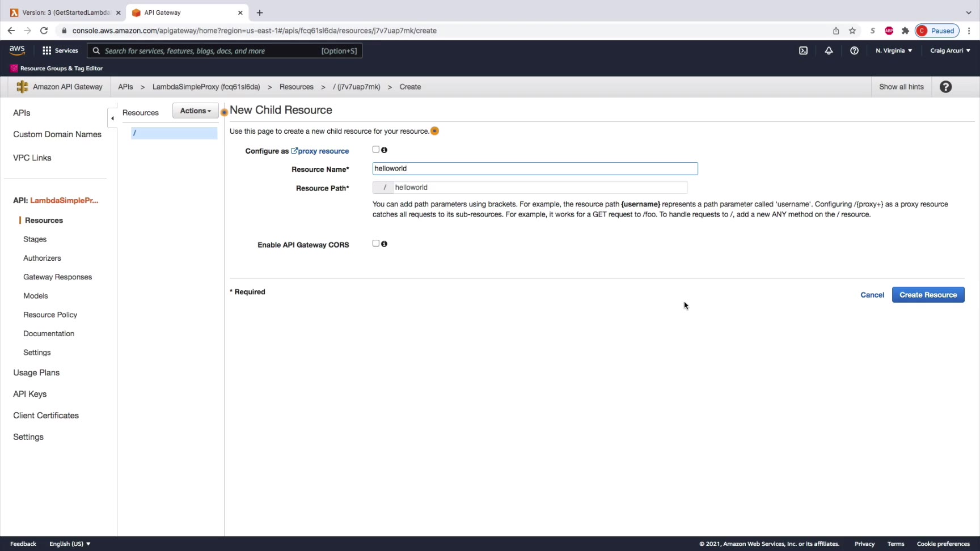Click the Paused profile button
Image resolution: width=980 pixels, height=551 pixels.
(x=937, y=31)
